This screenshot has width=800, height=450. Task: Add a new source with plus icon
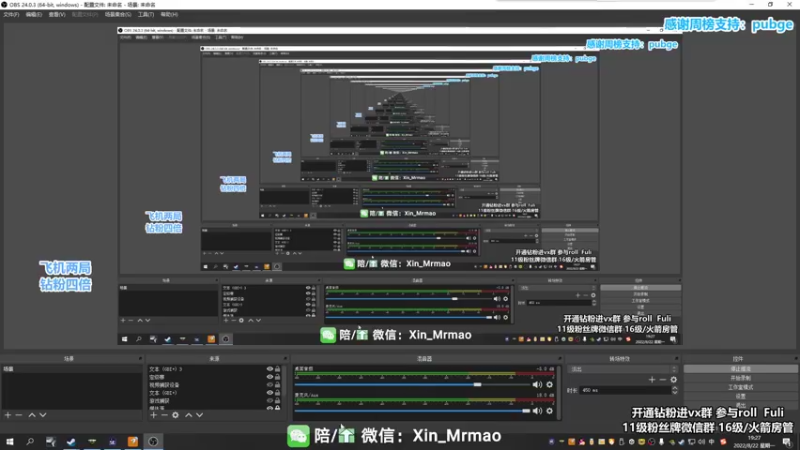pos(154,415)
